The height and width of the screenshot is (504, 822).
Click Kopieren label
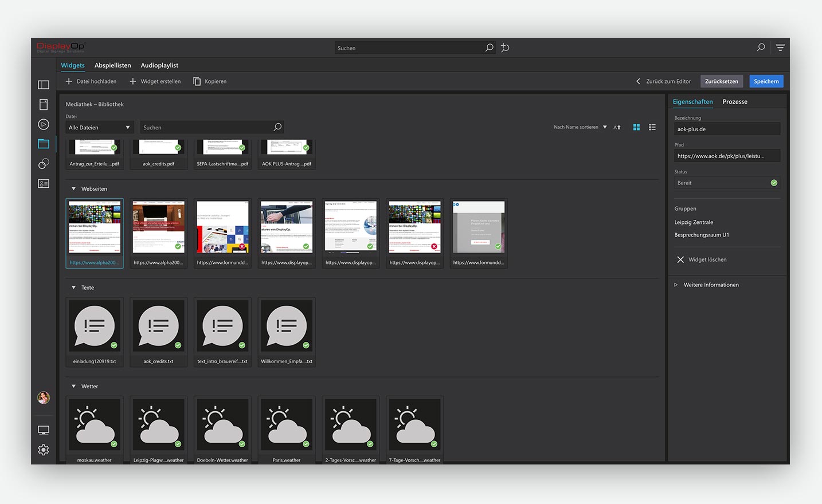tap(216, 81)
